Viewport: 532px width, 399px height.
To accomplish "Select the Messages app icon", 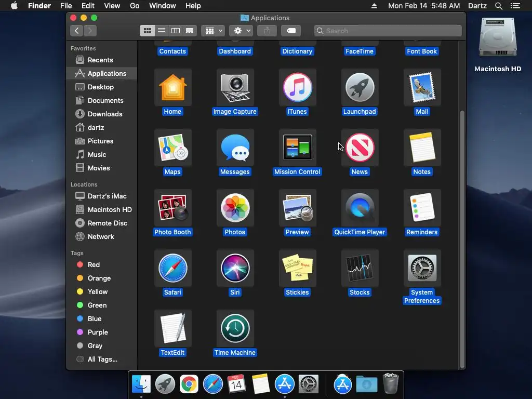I will (235, 148).
